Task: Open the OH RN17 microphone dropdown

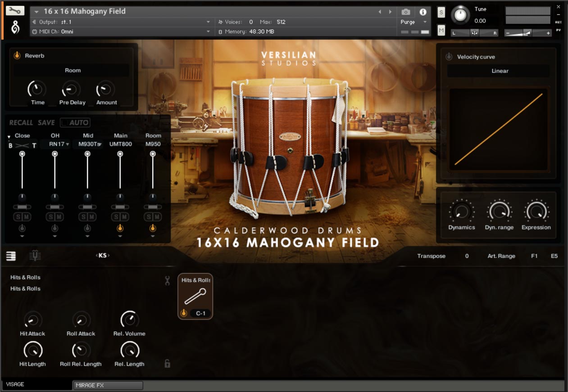Action: tap(55, 144)
